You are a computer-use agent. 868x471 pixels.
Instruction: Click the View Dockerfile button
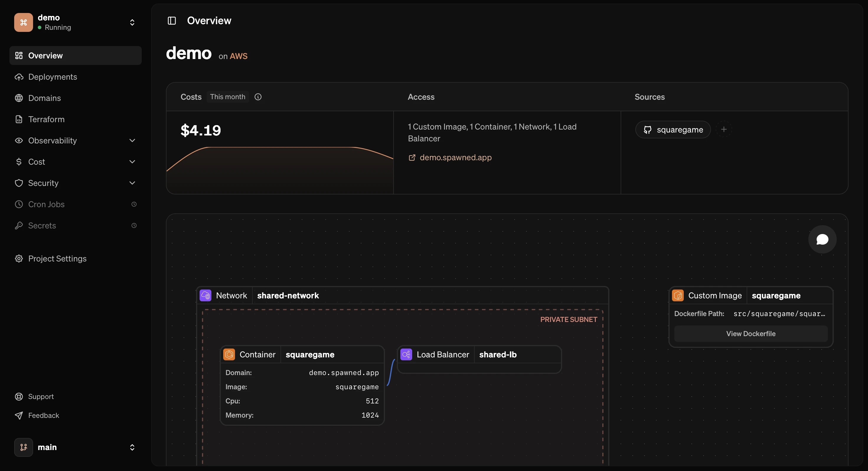point(751,333)
